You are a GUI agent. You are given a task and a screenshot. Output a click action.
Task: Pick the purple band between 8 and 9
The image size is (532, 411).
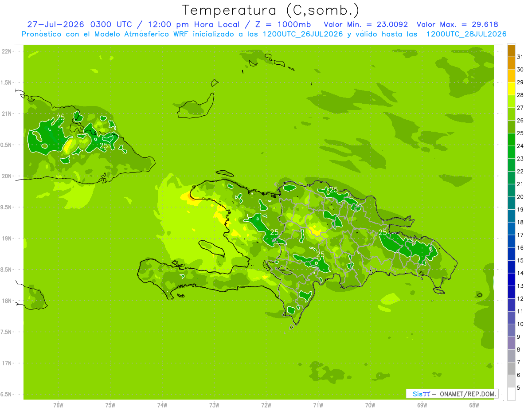pos(511,343)
